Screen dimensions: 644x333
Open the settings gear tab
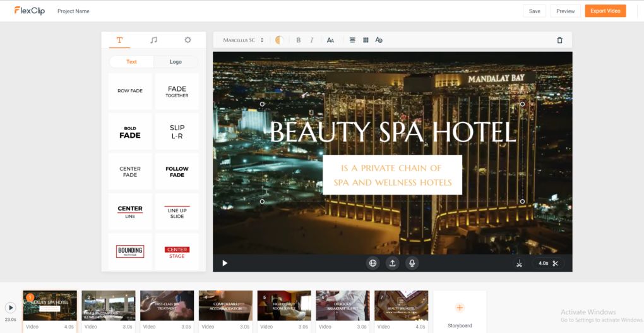tap(188, 40)
